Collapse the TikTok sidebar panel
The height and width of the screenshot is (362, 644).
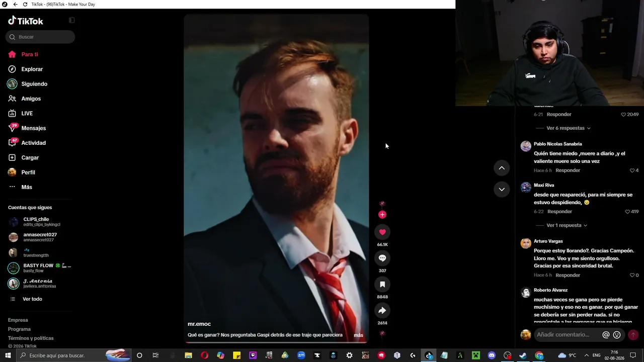[72, 20]
